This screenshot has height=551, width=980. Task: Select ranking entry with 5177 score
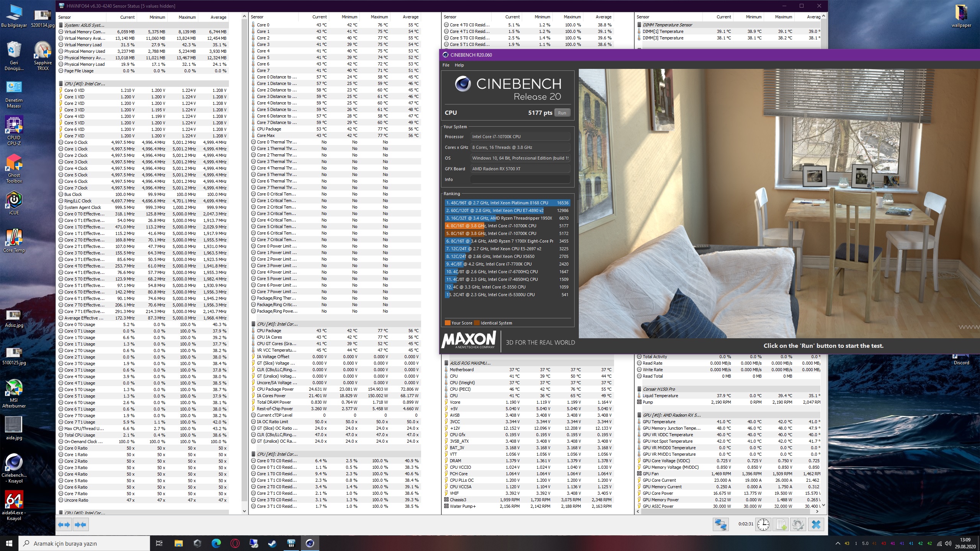(507, 226)
